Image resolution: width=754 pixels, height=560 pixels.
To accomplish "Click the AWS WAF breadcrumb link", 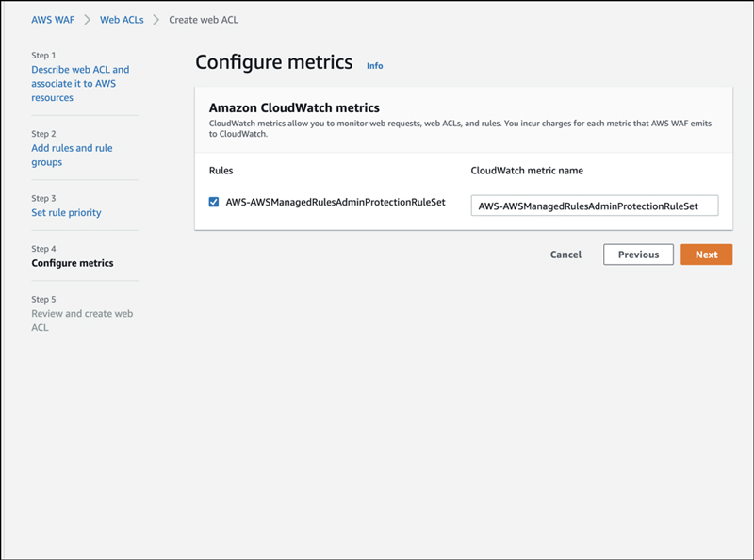I will tap(53, 19).
